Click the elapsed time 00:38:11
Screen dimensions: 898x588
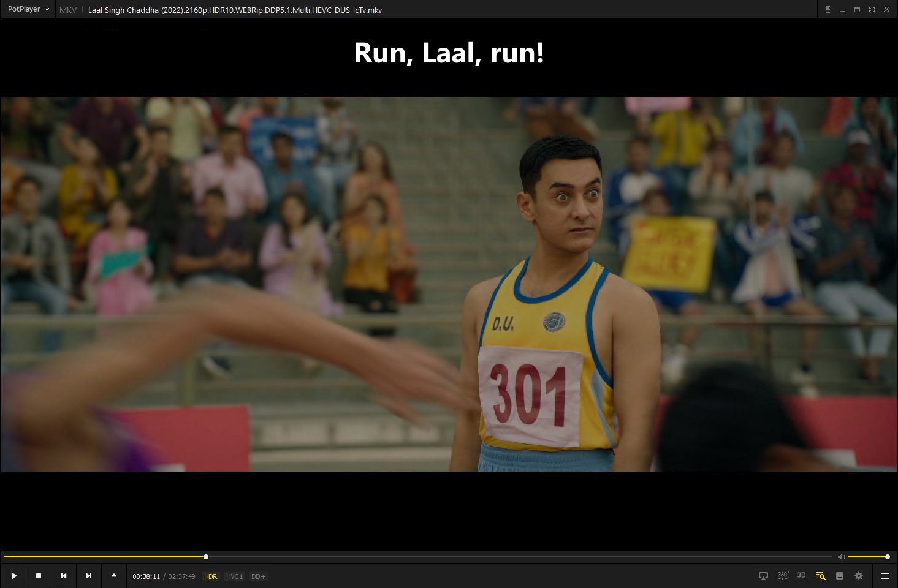coord(146,576)
